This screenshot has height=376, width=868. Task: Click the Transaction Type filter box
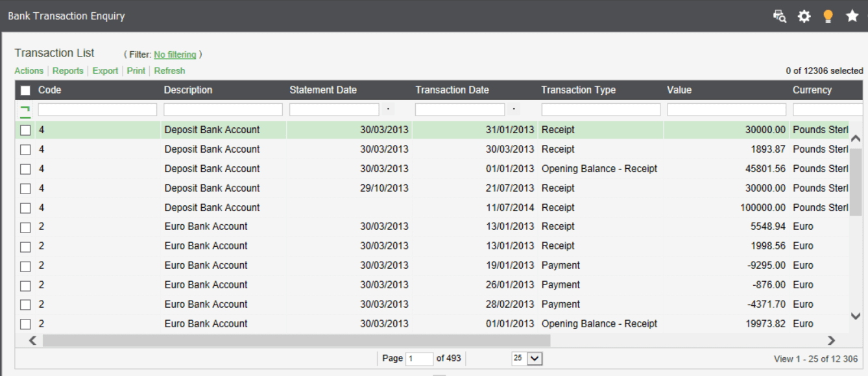(601, 110)
